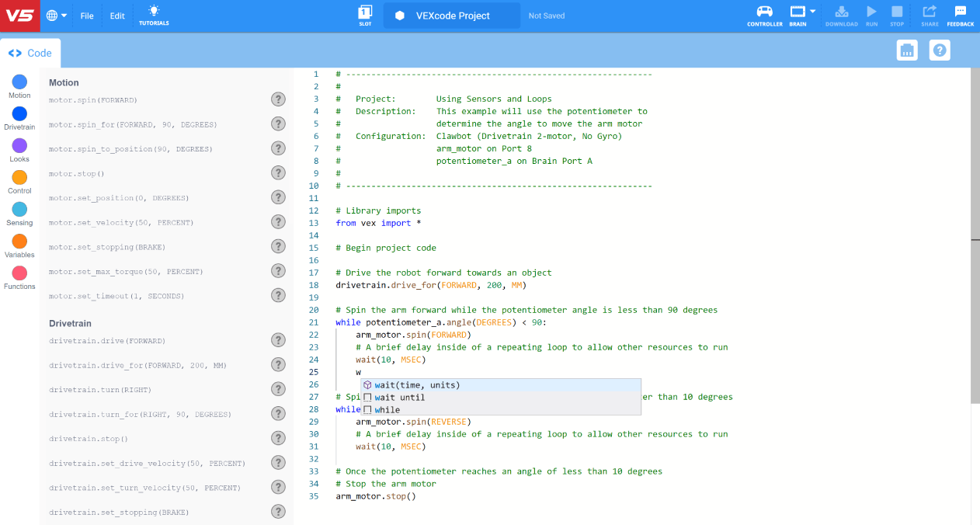Select the Variables category

tap(19, 245)
